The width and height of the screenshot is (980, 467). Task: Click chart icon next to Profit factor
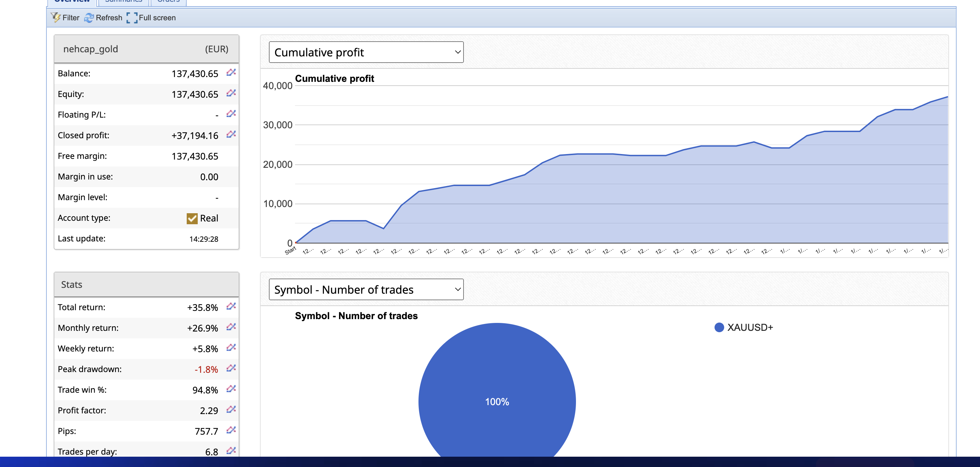pyautogui.click(x=231, y=410)
